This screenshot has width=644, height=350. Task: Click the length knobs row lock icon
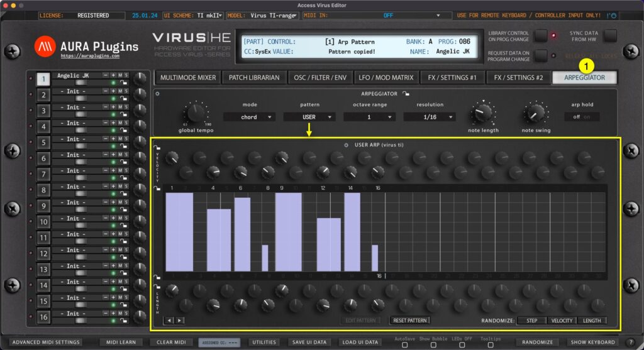pyautogui.click(x=157, y=287)
